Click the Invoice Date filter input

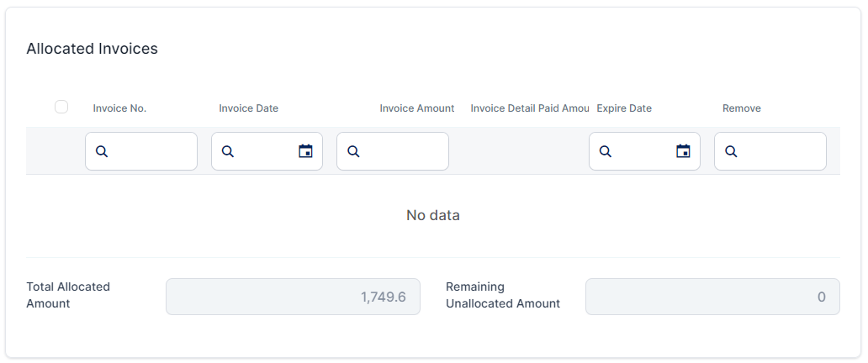pyautogui.click(x=262, y=151)
